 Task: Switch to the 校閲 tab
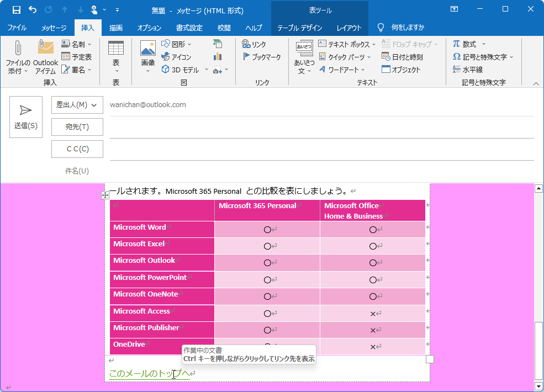tap(224, 28)
